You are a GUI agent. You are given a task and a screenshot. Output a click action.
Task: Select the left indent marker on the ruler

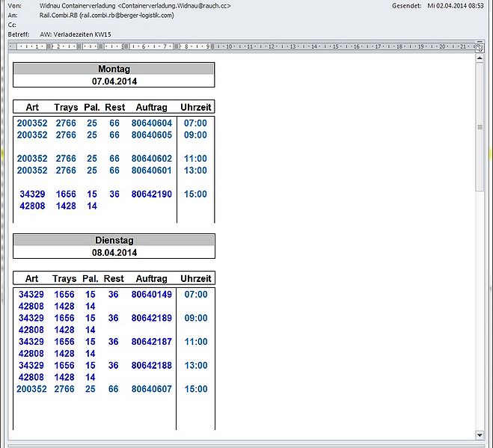[x=11, y=46]
